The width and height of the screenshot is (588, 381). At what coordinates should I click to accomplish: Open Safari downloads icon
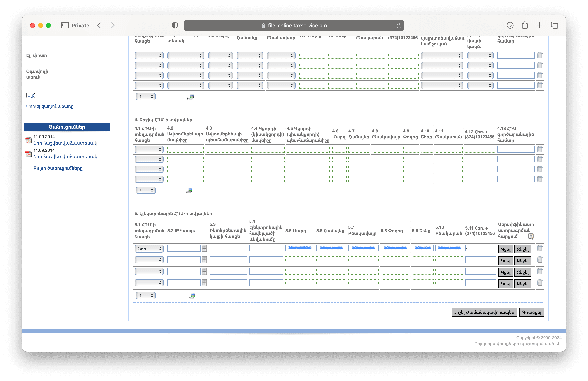coord(510,25)
